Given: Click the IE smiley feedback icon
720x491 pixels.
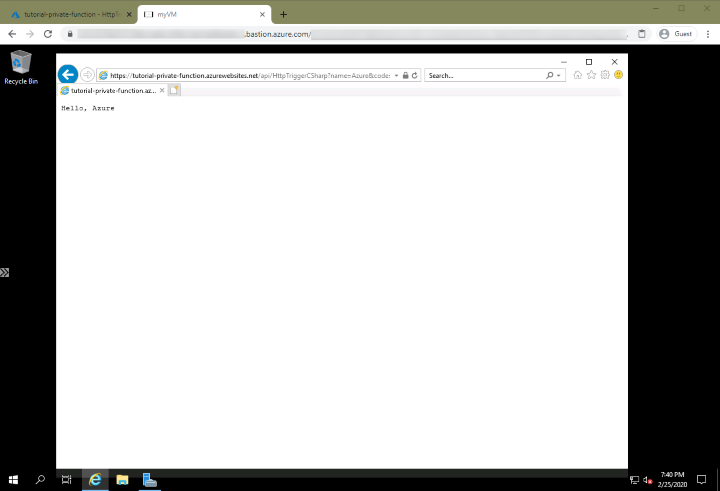Looking at the screenshot, I should click(619, 75).
